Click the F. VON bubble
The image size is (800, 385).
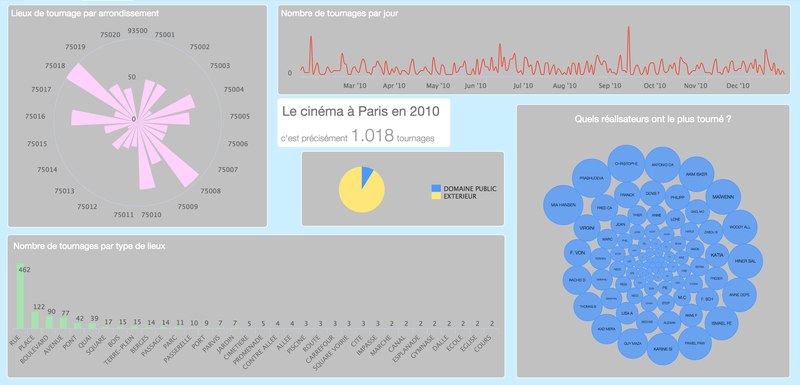coord(578,252)
